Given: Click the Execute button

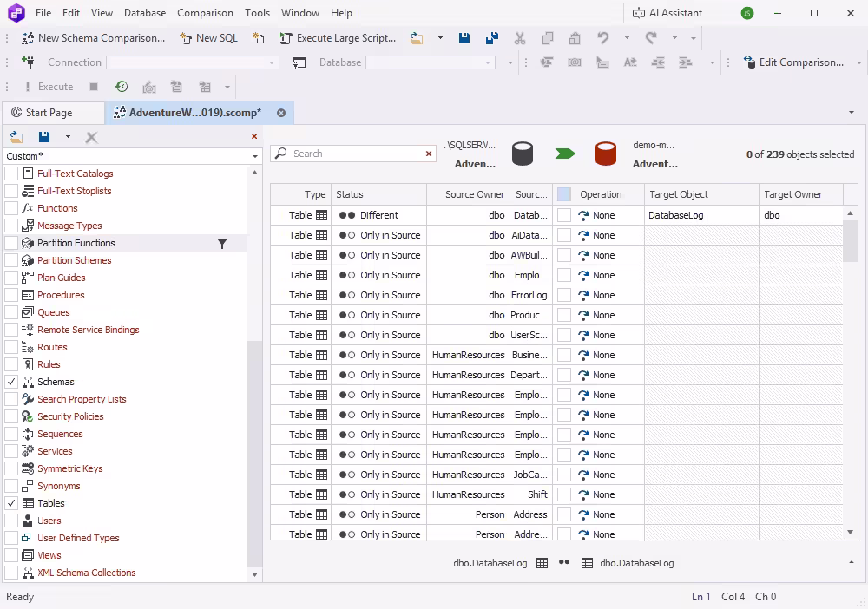Looking at the screenshot, I should 48,87.
